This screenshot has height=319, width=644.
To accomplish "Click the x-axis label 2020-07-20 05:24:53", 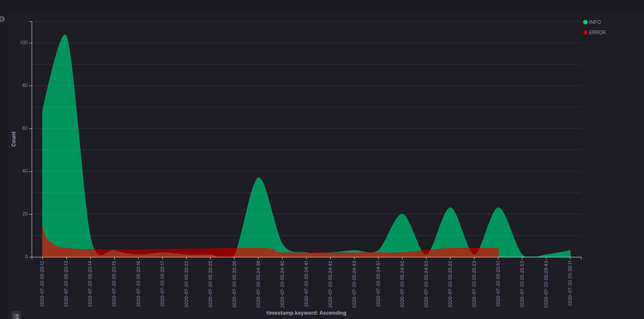I will [x=426, y=283].
